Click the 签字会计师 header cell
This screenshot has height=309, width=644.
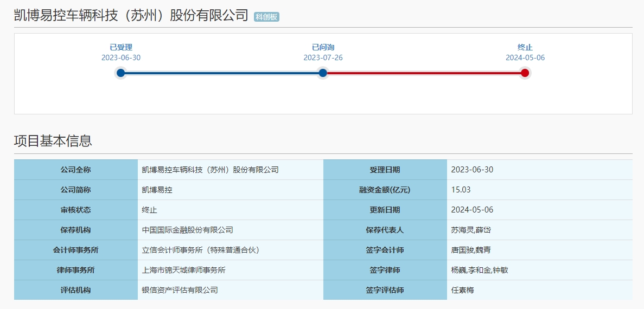(x=385, y=250)
